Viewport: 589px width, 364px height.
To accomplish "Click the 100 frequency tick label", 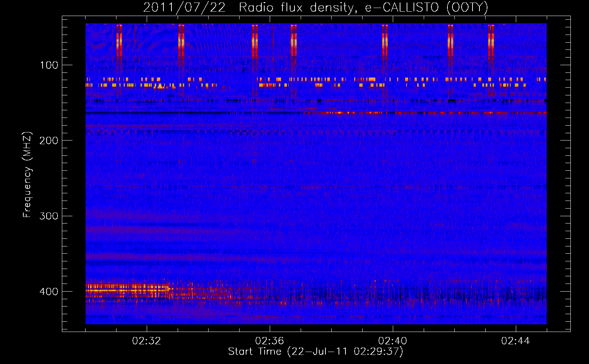I will (x=49, y=65).
